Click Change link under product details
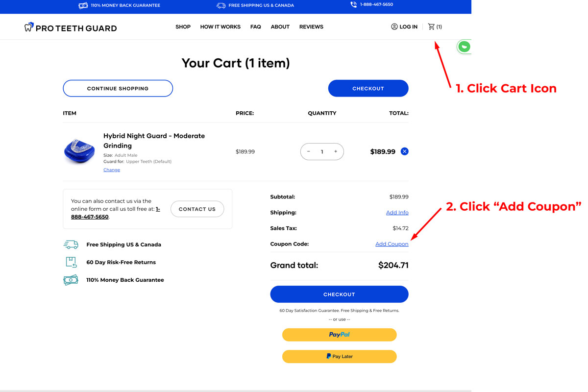The height and width of the screenshot is (392, 588). [x=111, y=170]
